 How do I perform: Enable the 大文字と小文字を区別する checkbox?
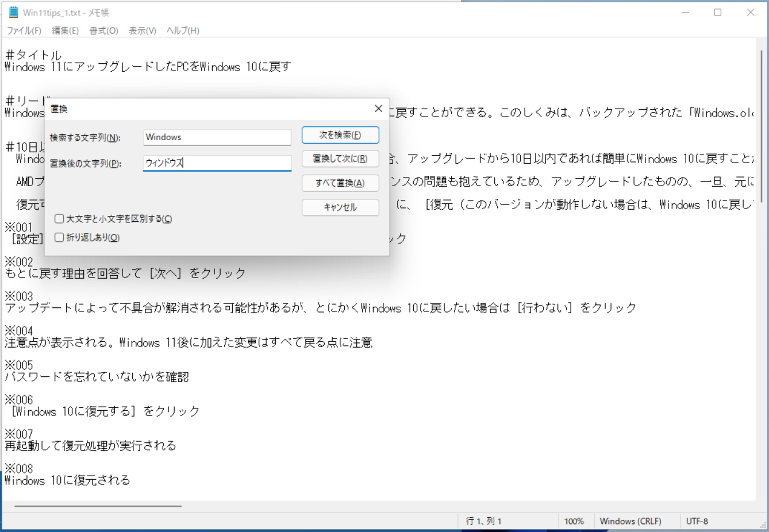[x=59, y=219]
